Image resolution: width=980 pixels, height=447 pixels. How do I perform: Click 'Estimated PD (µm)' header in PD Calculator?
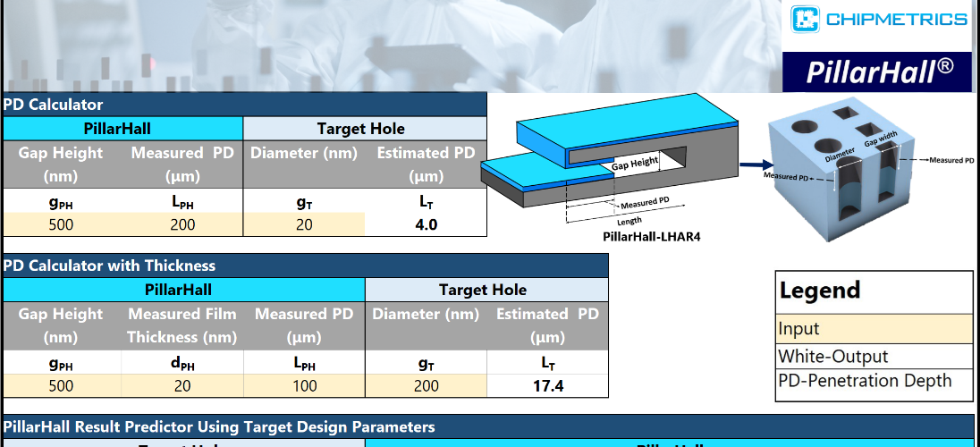(x=426, y=164)
